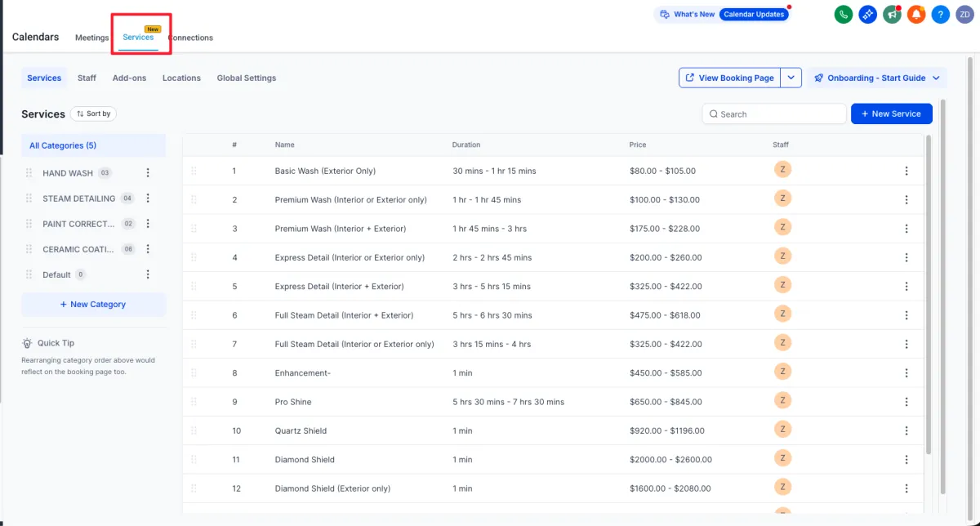Expand the Onboarding - Start Guide menu
The width and height of the screenshot is (980, 526).
pos(877,78)
